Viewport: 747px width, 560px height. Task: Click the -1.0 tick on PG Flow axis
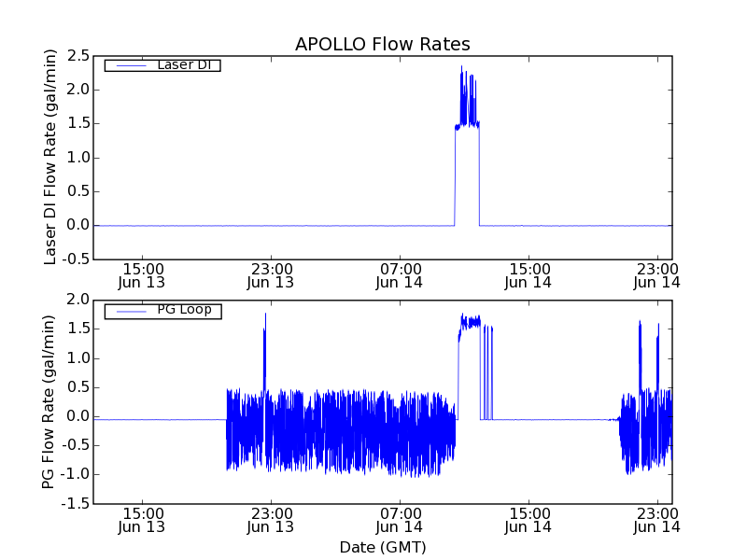click(76, 475)
